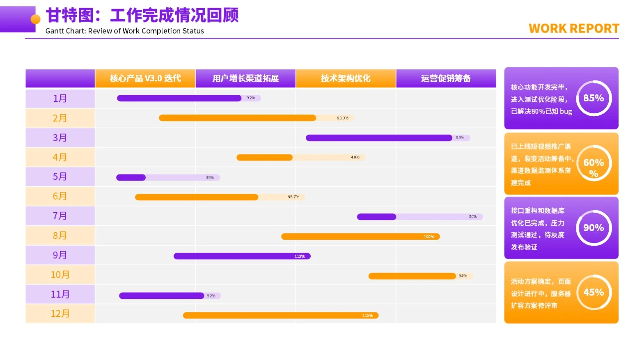Click the WORK REPORT heading
The width and height of the screenshot is (644, 362).
(574, 28)
